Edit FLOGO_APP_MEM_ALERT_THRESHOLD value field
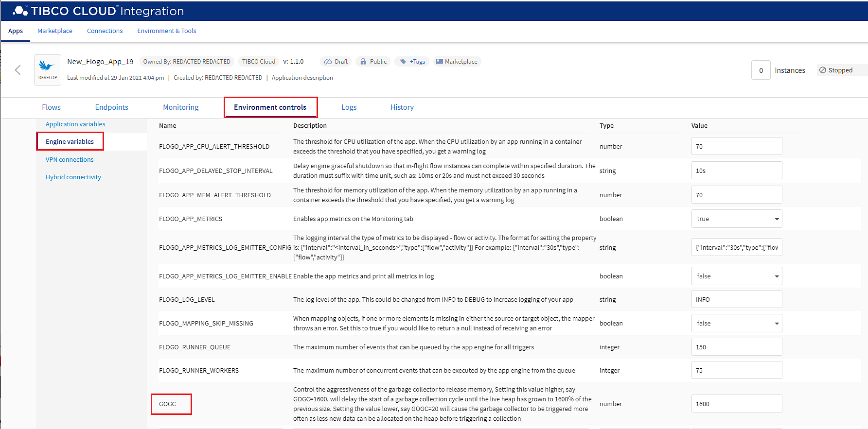868x429 pixels. click(737, 195)
